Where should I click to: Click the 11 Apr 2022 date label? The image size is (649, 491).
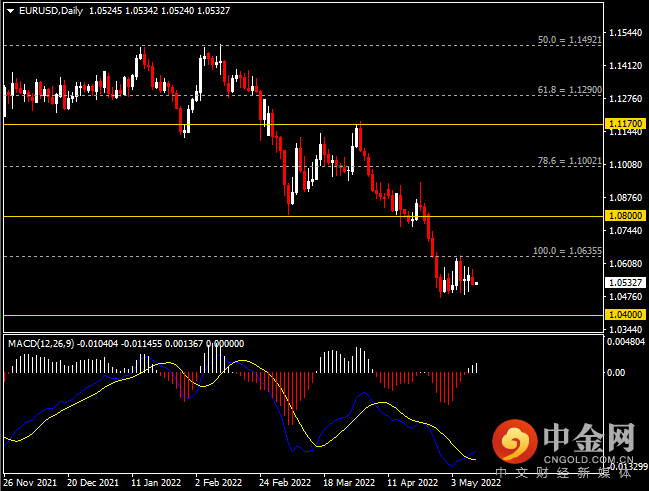point(412,483)
